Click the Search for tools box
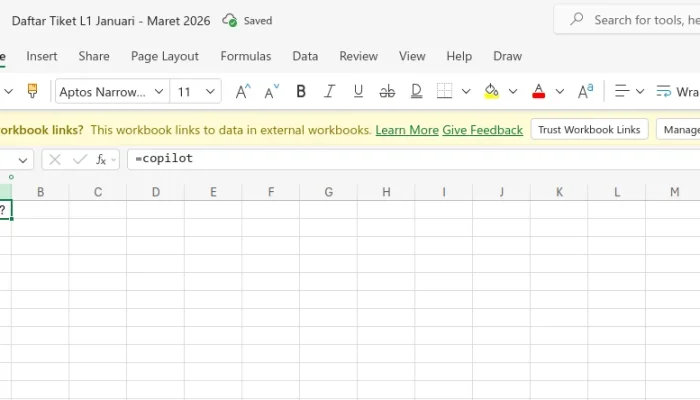700x400 pixels. click(x=627, y=20)
